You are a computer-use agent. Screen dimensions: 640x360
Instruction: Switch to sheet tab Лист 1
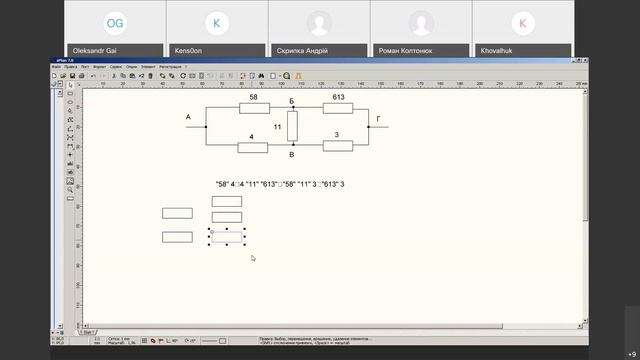coord(88,332)
